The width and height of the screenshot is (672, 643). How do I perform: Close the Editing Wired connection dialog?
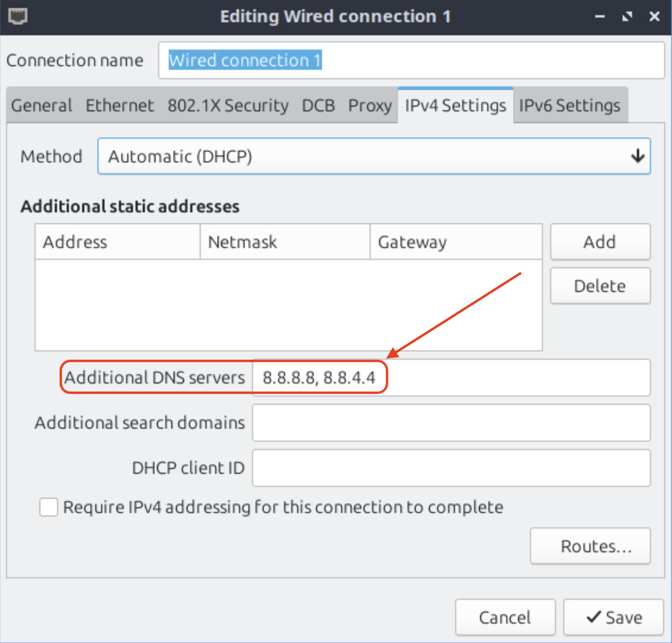[x=654, y=17]
